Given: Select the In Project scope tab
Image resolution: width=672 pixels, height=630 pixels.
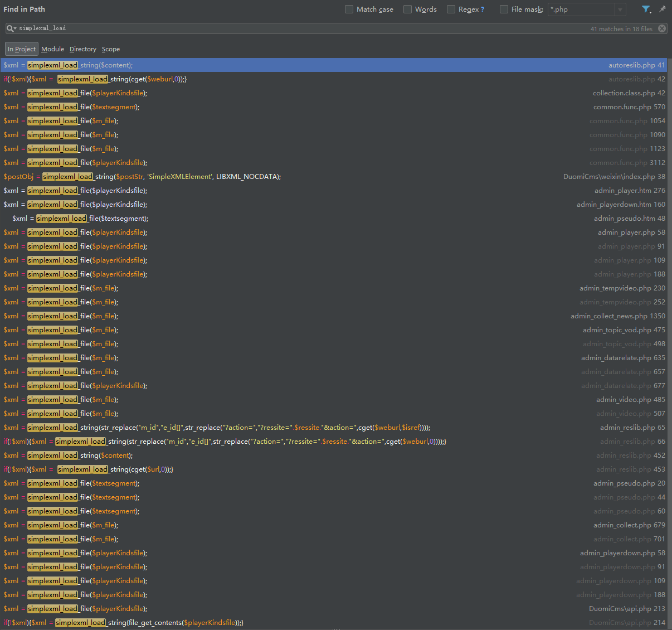Looking at the screenshot, I should tap(22, 49).
